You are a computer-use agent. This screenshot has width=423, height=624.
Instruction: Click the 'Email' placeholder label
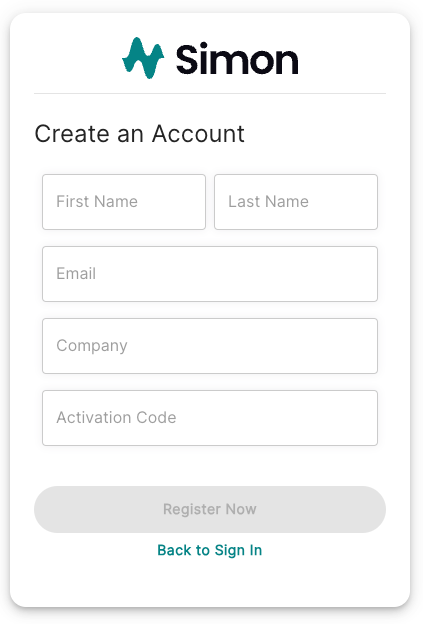coord(76,273)
